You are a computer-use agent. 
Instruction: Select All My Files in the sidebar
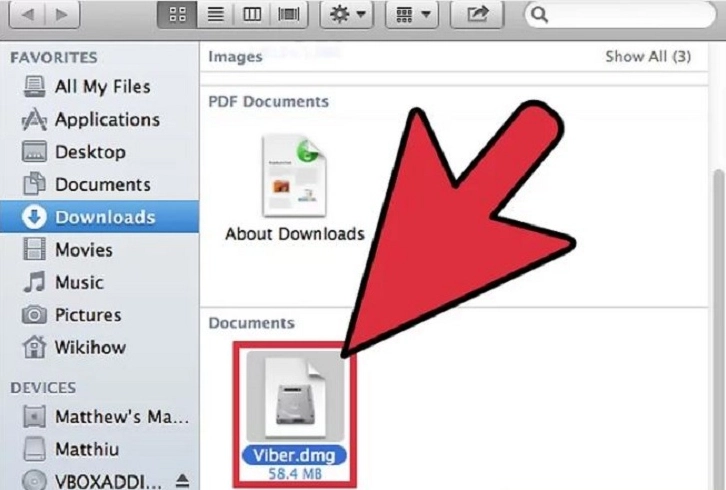coord(99,87)
